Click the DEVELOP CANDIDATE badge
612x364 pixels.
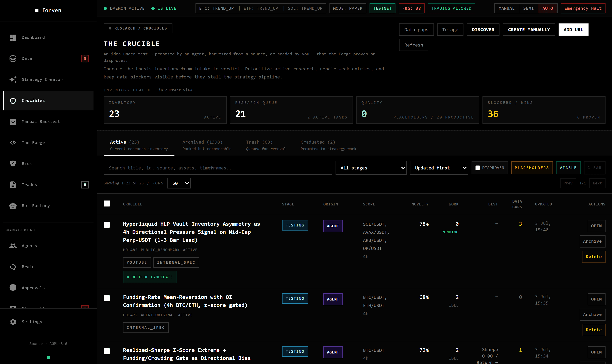[x=150, y=277]
